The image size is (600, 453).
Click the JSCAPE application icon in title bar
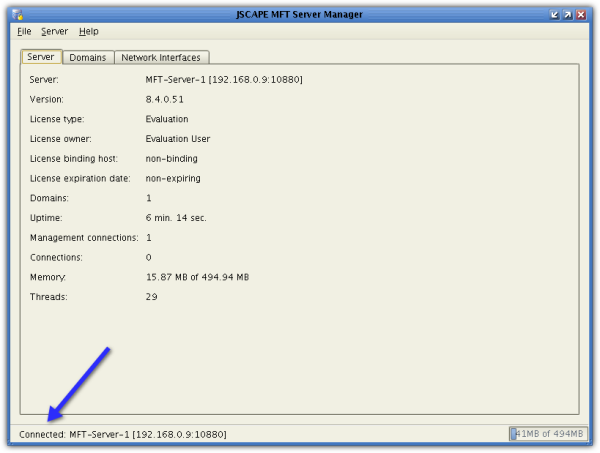[x=17, y=15]
